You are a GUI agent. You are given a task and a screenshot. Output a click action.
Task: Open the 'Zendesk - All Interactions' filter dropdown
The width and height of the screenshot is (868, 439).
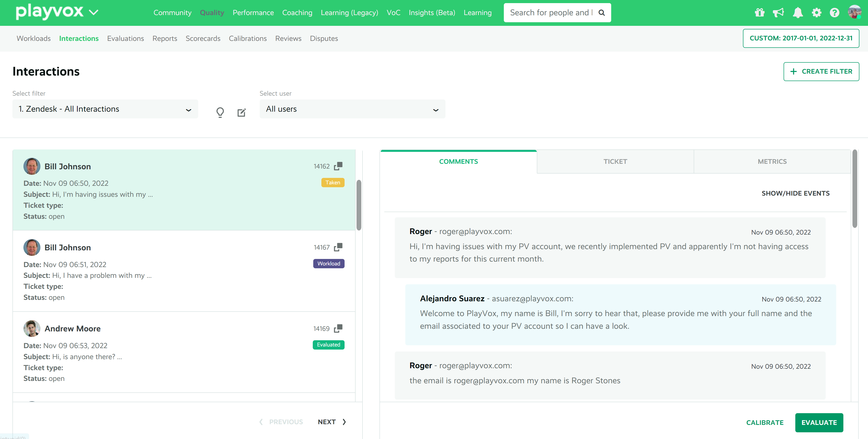[105, 109]
